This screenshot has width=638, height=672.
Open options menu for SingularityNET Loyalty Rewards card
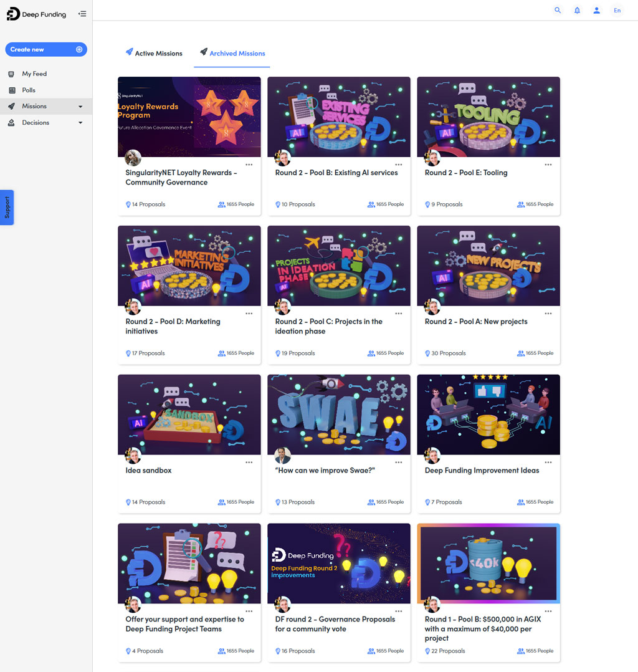coord(249,165)
